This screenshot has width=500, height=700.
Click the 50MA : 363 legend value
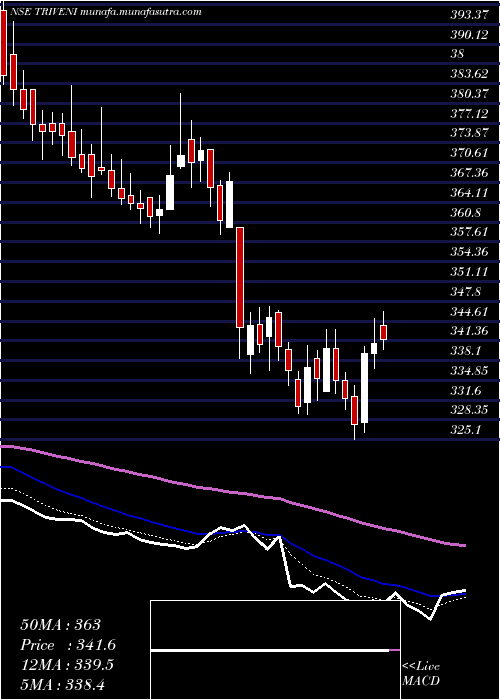61,624
